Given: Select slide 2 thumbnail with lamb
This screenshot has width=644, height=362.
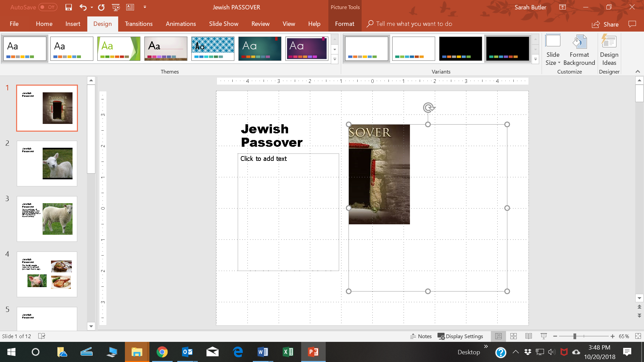Looking at the screenshot, I should [47, 163].
